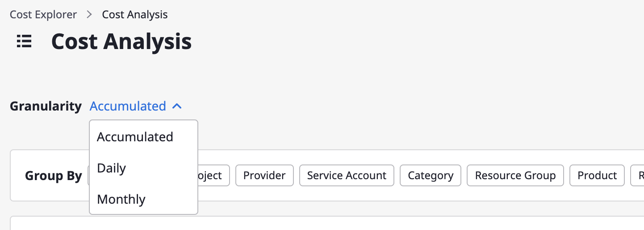Go to the Cost Explorer breadcrumb
Screen dimensions: 644x230
click(x=43, y=14)
